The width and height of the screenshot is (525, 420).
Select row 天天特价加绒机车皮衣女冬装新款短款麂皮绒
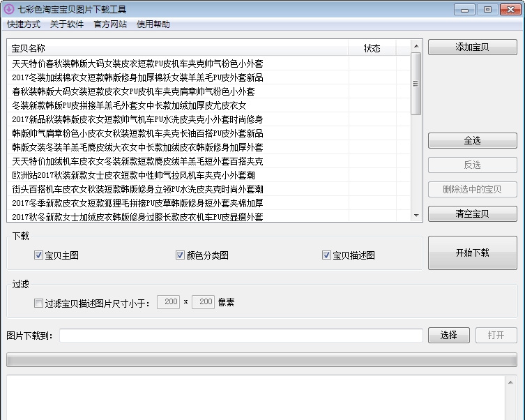point(209,161)
